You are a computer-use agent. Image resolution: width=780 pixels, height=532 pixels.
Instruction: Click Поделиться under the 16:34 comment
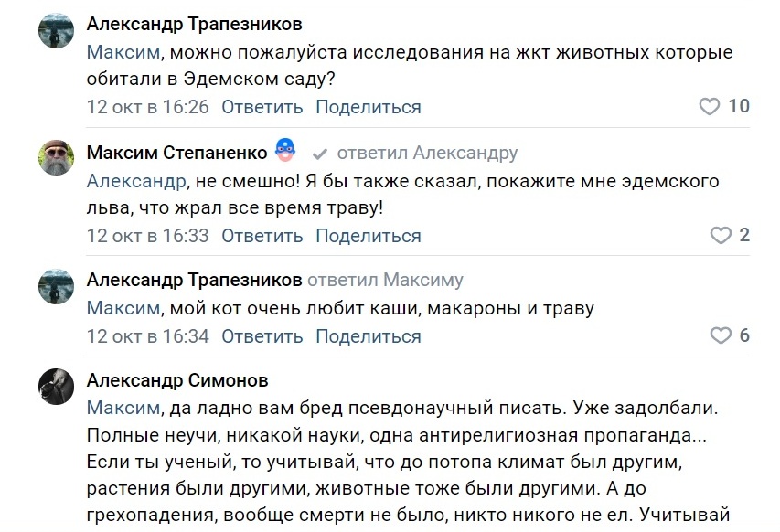369,335
